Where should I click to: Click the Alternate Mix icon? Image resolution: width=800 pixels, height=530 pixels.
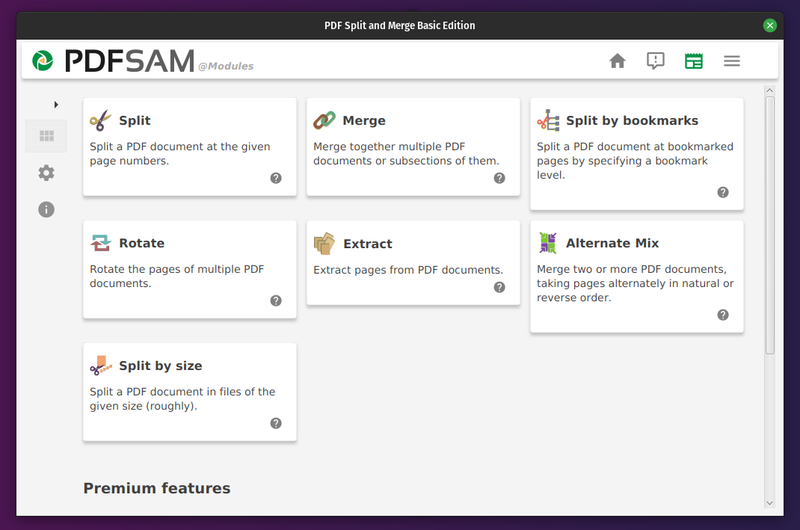coord(548,243)
